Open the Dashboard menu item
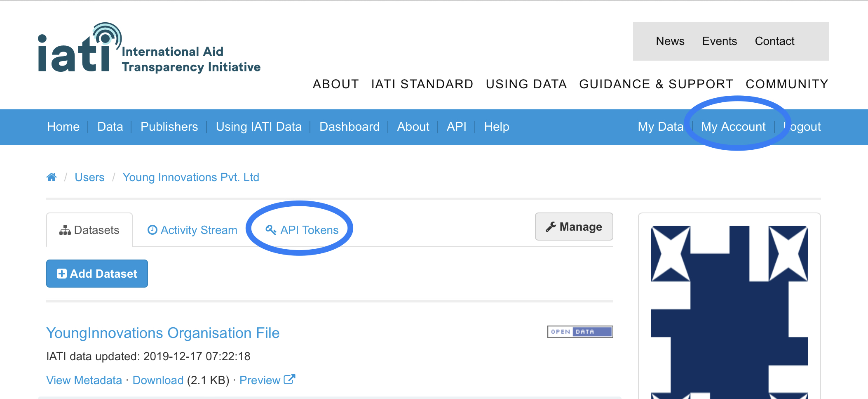Viewport: 868px width, 399px height. (x=349, y=127)
